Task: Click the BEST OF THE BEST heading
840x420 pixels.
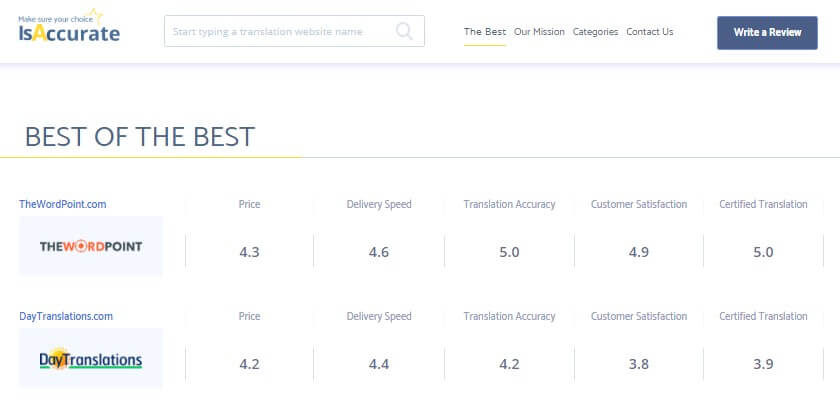Action: pos(139,137)
